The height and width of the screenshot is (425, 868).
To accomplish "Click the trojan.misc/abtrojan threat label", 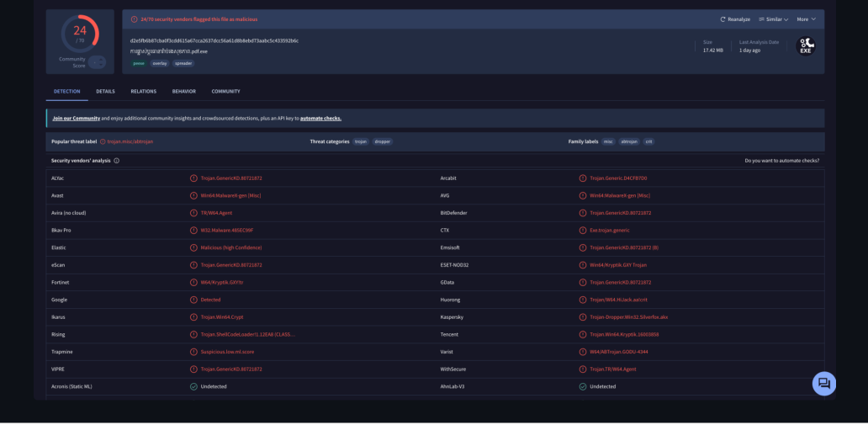I will point(130,142).
